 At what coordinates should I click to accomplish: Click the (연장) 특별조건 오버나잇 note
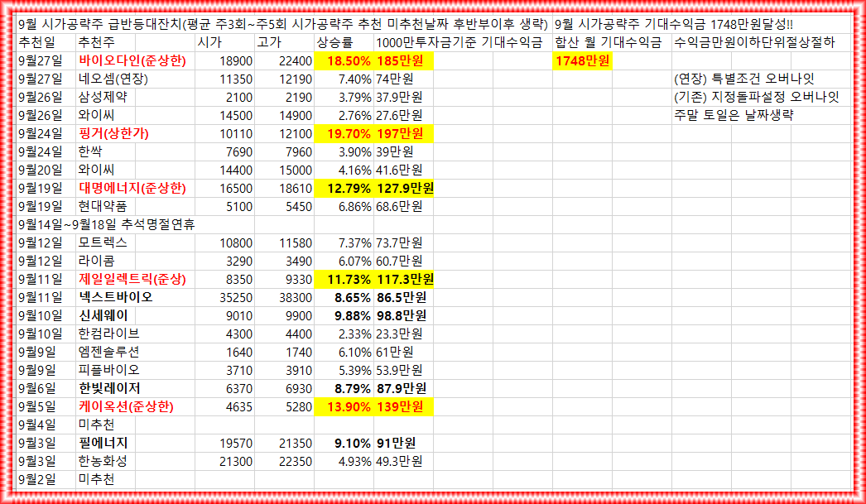tap(744, 79)
